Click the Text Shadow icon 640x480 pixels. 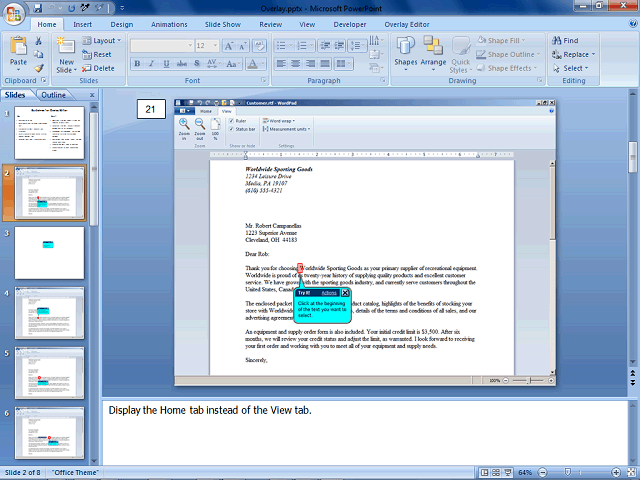tap(197, 64)
